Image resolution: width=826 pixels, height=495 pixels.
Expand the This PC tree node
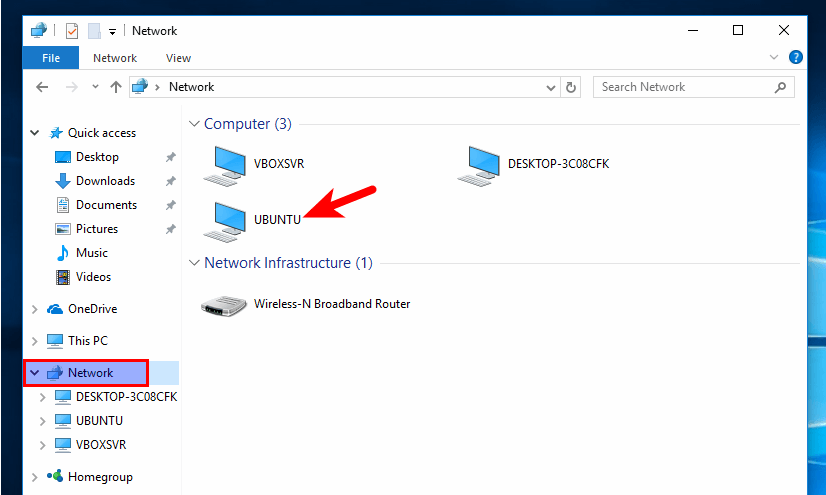point(36,341)
